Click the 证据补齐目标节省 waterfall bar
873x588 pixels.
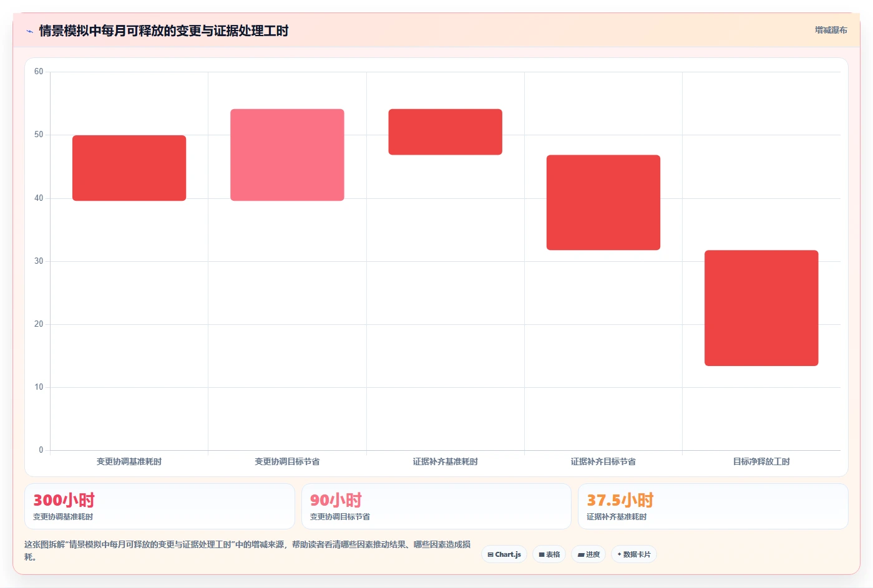[603, 202]
